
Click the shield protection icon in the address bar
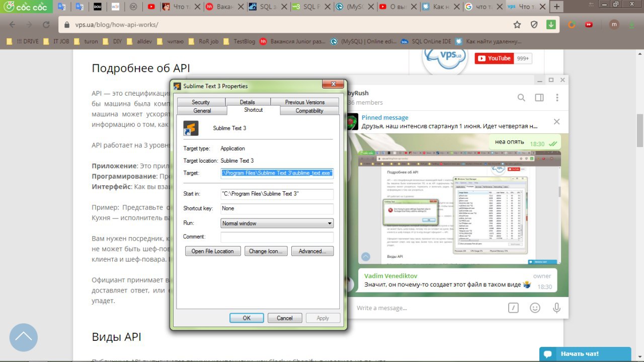pos(534,25)
